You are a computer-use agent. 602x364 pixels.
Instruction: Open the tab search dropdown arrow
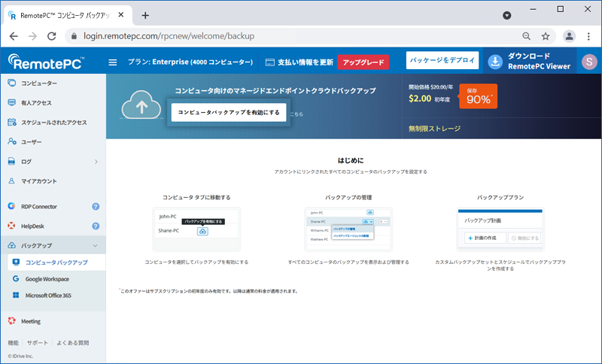tap(506, 15)
